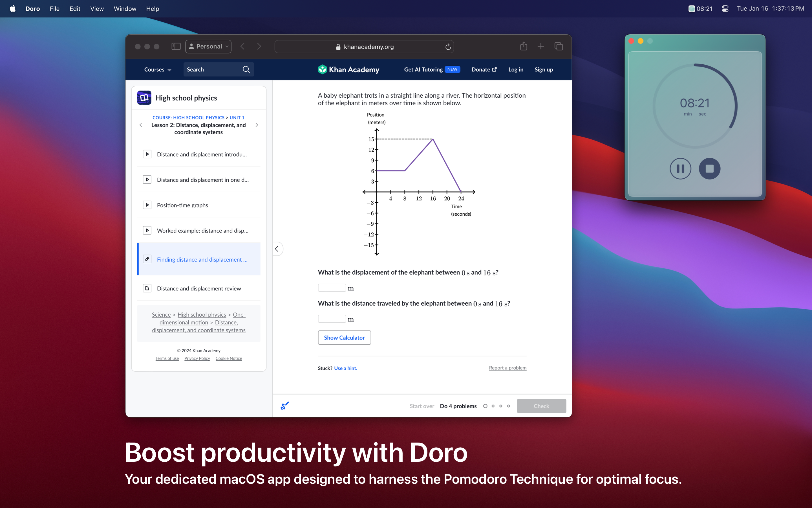Open the Window menu
Viewport: 812px width, 508px height.
125,8
